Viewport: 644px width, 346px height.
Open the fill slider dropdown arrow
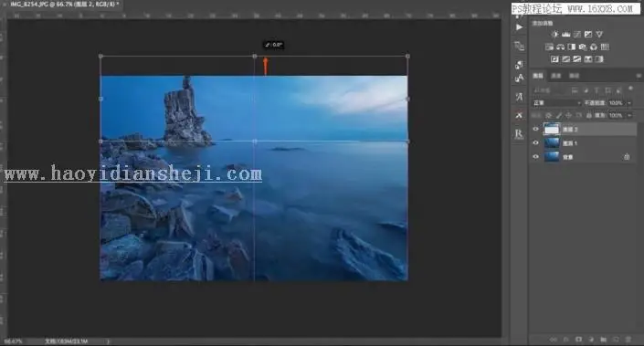coord(629,116)
